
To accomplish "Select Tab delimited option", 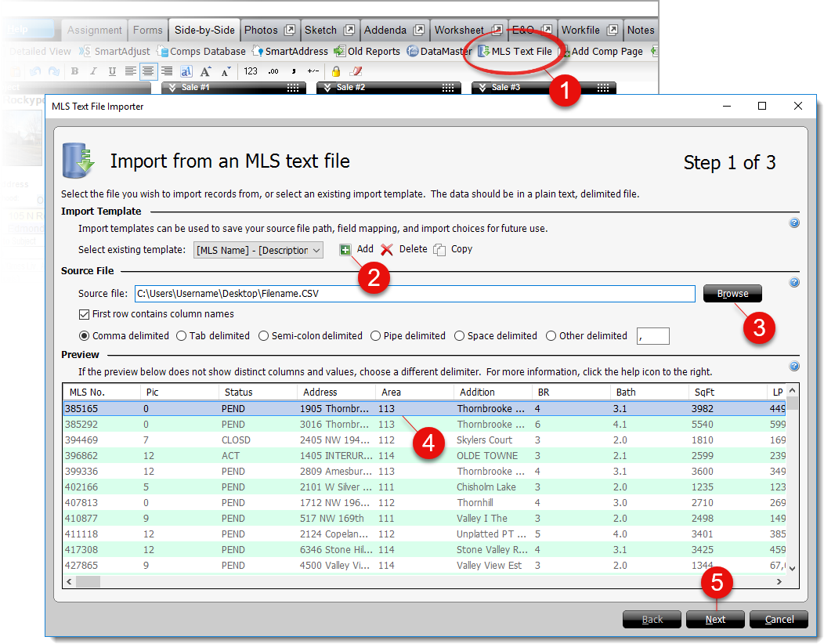I will pos(182,336).
